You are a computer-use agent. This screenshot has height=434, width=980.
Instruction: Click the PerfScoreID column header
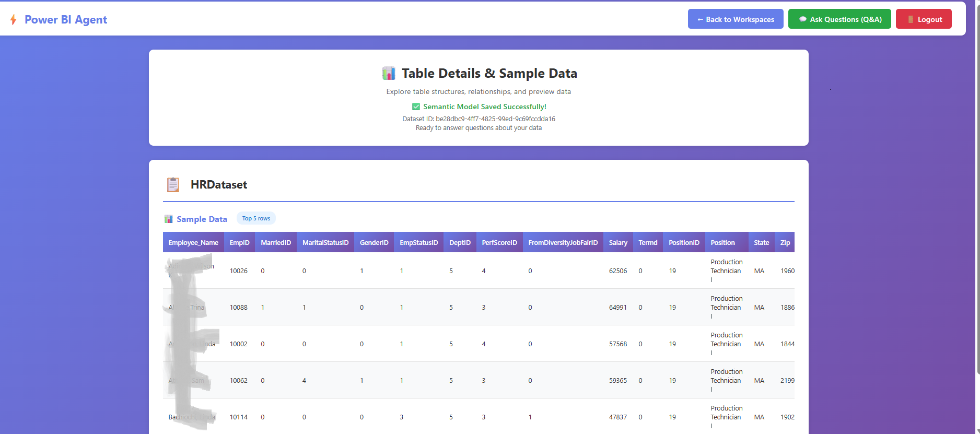pos(499,242)
